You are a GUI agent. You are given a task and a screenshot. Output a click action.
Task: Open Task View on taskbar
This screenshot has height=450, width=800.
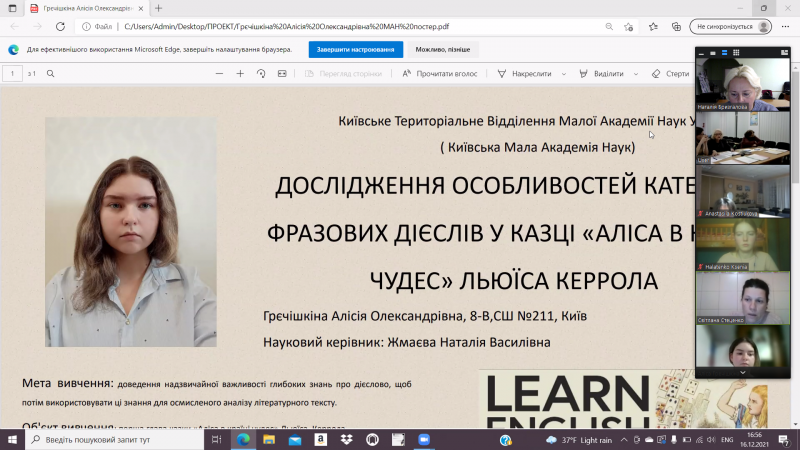[x=216, y=439]
